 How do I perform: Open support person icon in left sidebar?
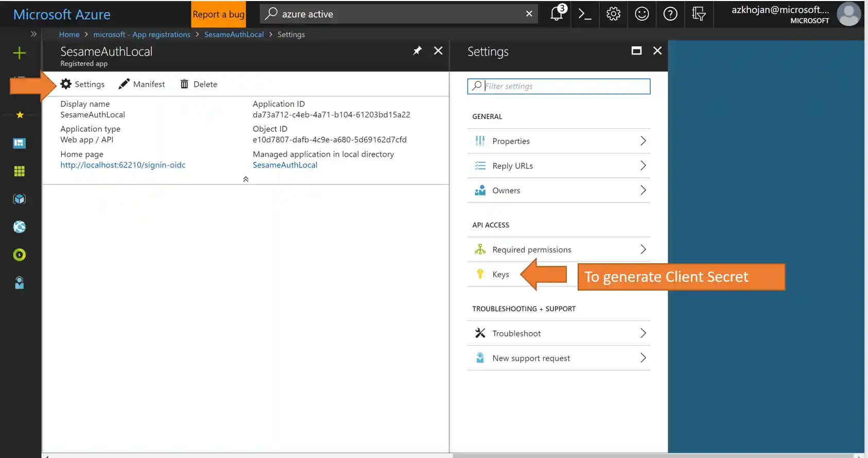click(x=20, y=282)
